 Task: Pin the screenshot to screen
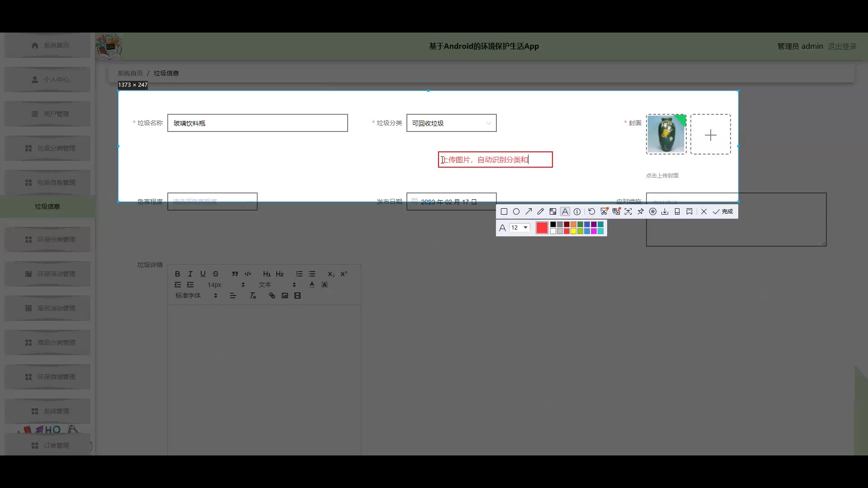[641, 211]
